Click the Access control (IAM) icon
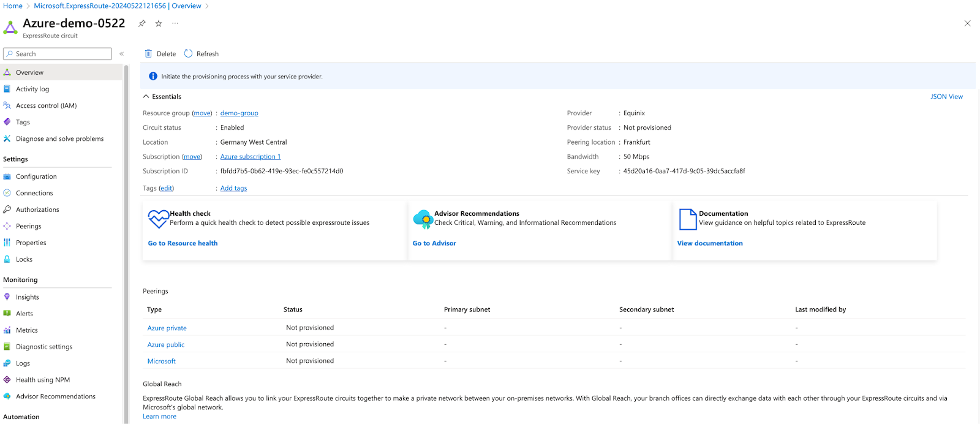 coord(7,105)
